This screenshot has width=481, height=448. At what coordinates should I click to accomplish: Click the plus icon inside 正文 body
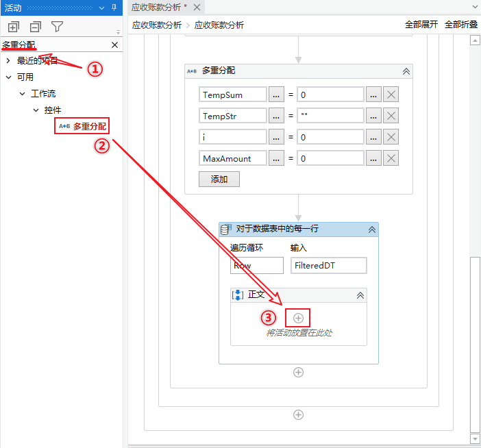298,318
